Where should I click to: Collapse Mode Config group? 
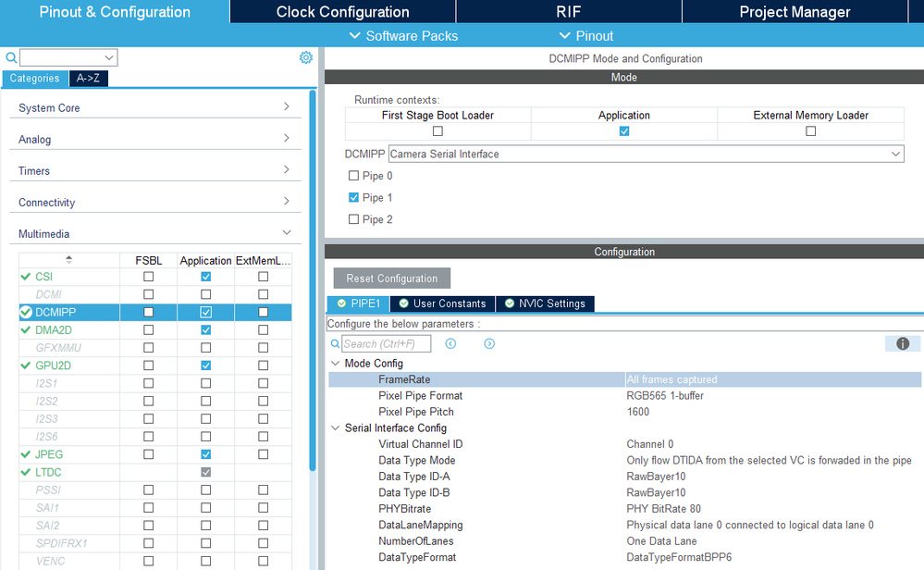(336, 363)
